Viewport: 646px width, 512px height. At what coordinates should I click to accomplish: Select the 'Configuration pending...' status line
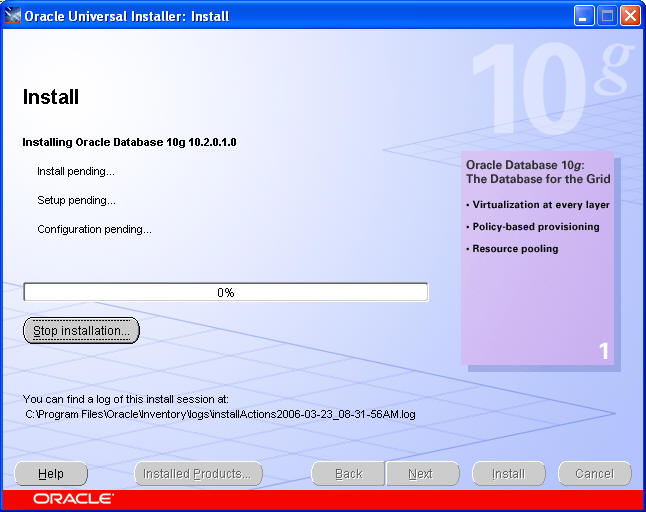point(94,229)
